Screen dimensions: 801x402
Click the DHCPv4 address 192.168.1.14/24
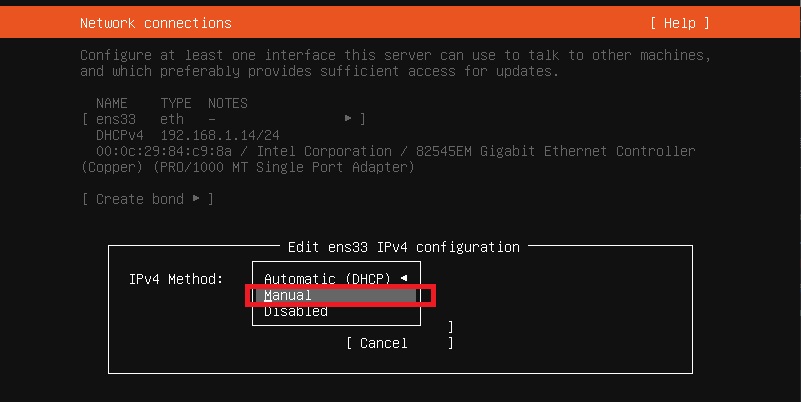coord(220,135)
